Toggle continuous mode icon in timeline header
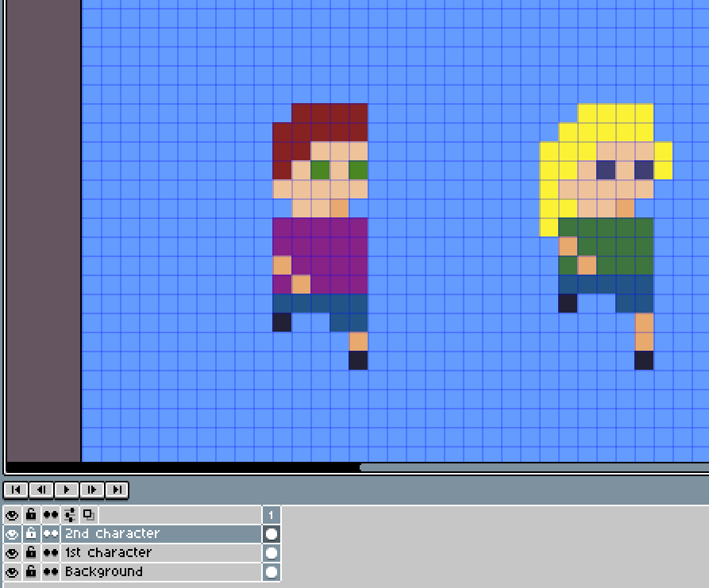This screenshot has width=709, height=588. coord(51,515)
